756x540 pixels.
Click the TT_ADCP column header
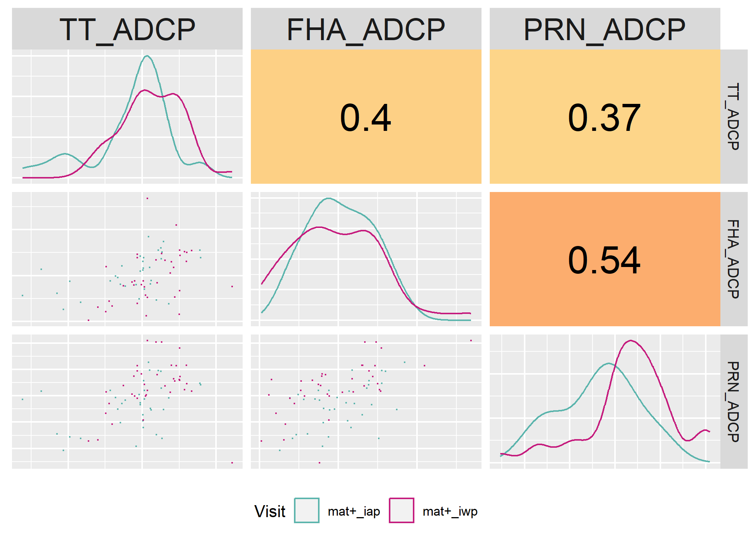[127, 29]
